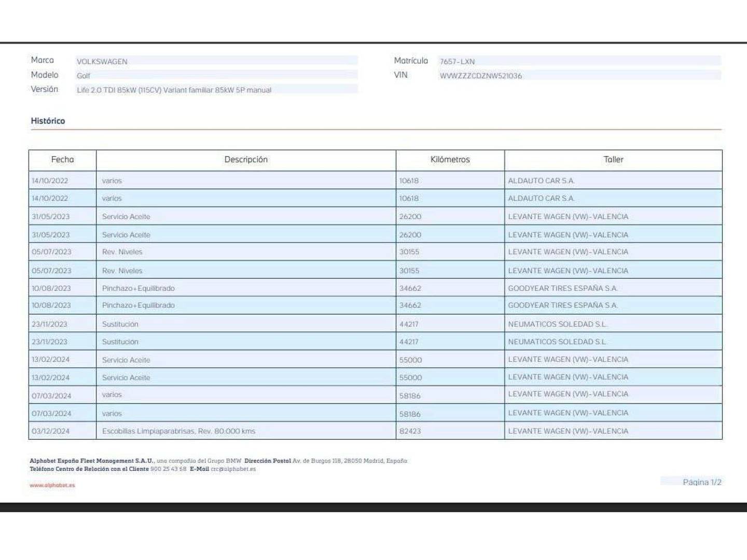
Task: Click the 'Página 1/2' page indicator
Action: click(x=702, y=482)
